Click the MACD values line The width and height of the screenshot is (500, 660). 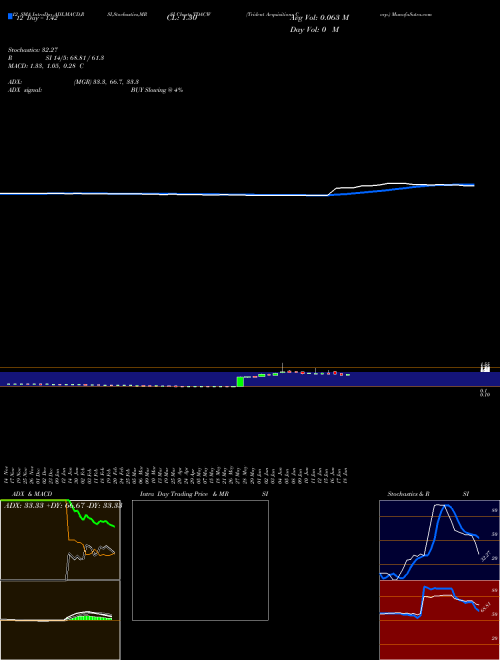tap(46, 66)
